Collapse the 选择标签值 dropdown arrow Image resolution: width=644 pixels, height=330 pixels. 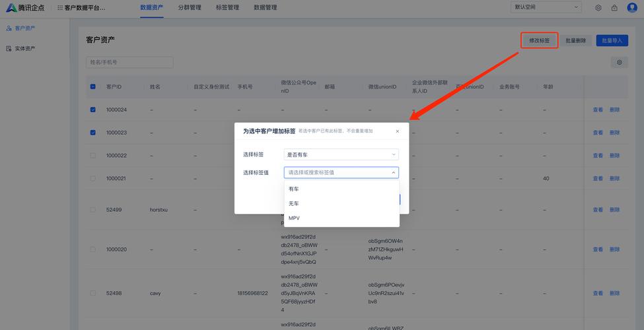pos(394,172)
